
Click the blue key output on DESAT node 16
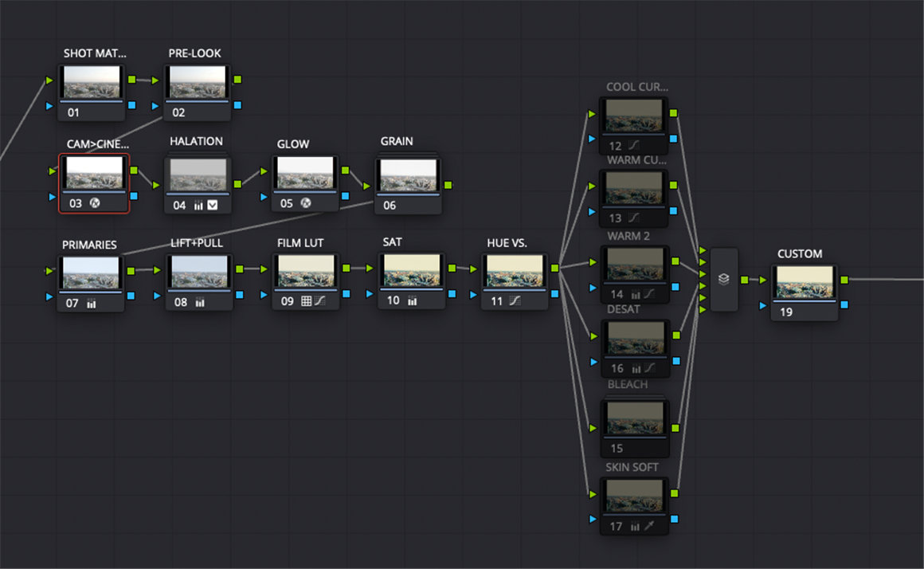click(x=675, y=361)
